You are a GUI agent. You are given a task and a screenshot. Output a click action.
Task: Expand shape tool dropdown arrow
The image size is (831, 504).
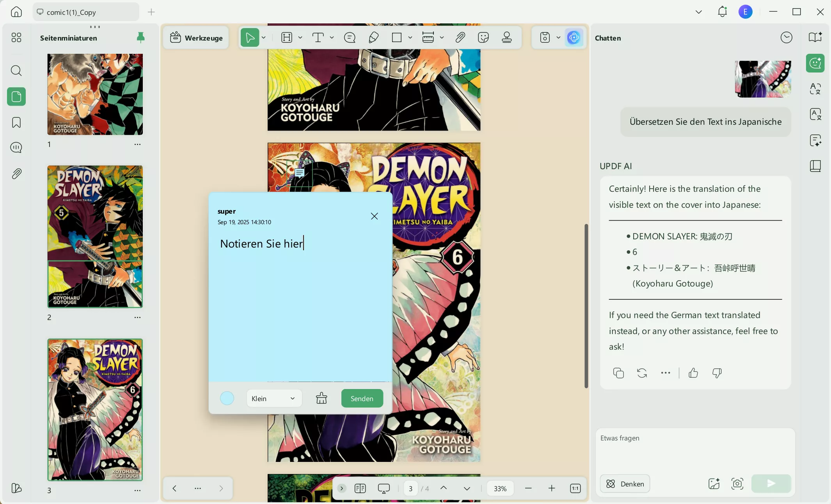(410, 37)
